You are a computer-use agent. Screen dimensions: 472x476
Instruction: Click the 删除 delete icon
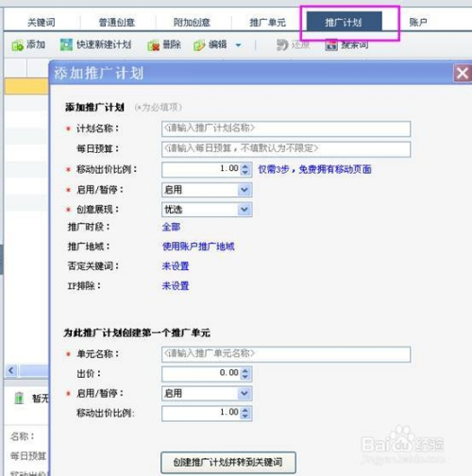pos(154,45)
